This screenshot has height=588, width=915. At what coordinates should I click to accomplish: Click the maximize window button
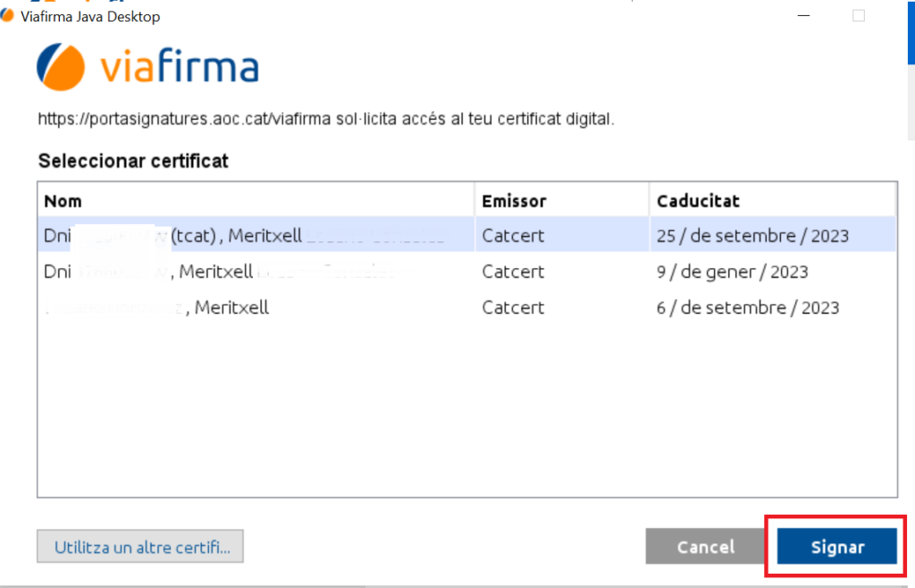(x=859, y=16)
